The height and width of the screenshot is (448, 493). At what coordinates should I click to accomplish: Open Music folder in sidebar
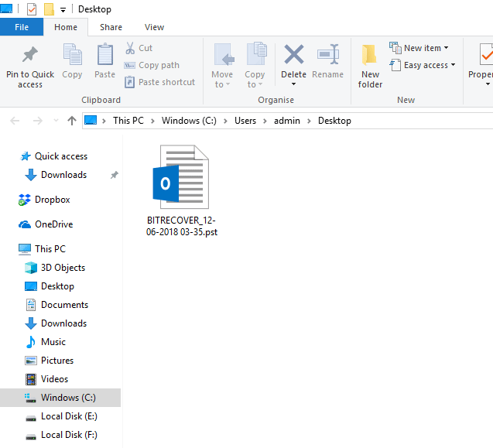[45, 342]
